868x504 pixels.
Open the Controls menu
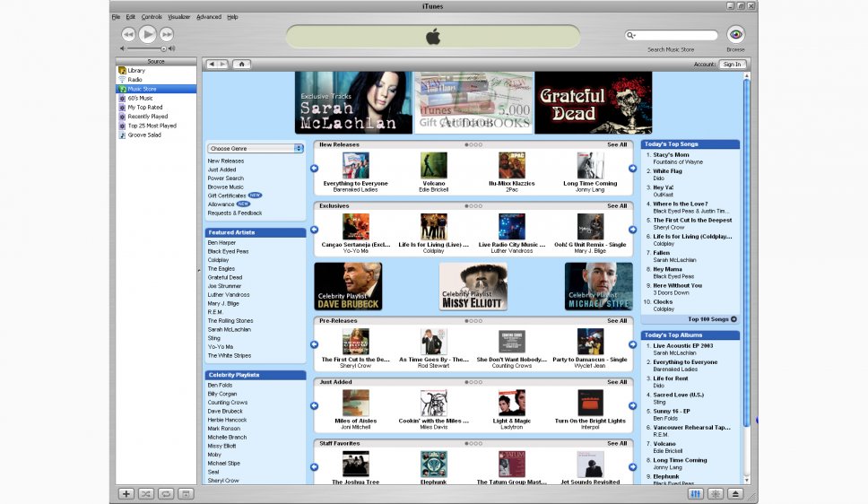click(x=152, y=17)
